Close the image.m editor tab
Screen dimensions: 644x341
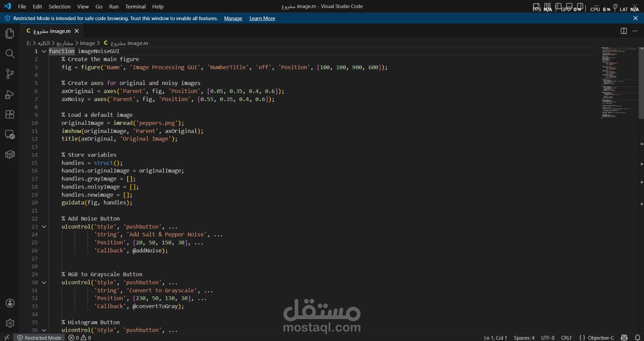[77, 31]
